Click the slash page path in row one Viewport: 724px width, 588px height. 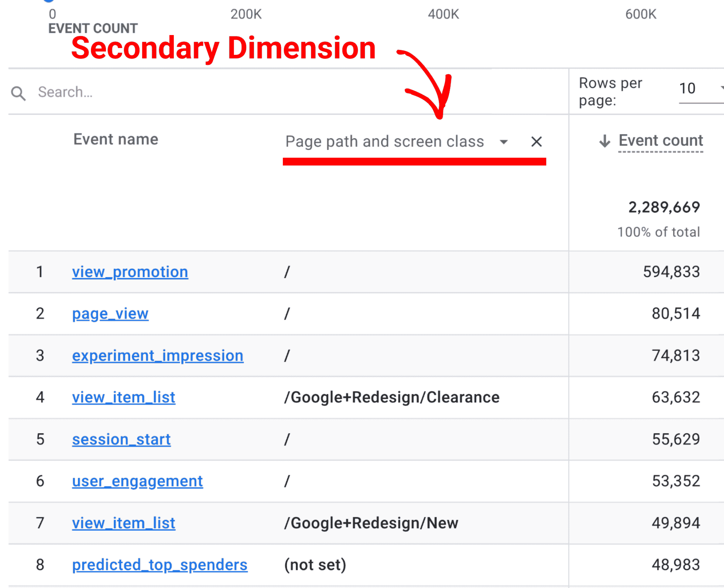pos(287,272)
